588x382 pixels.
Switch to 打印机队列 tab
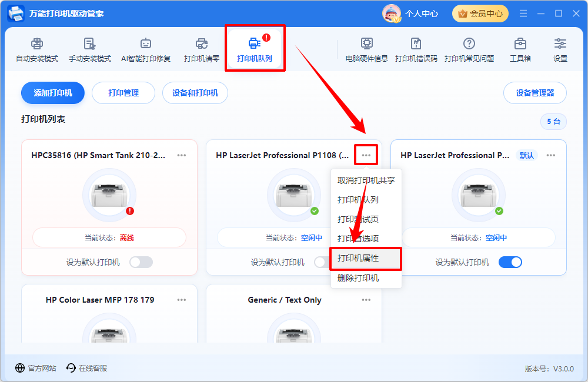tap(254, 50)
